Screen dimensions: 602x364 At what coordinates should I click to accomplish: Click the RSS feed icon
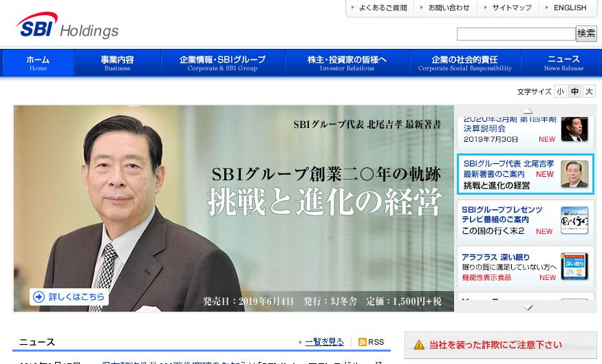click(x=362, y=342)
